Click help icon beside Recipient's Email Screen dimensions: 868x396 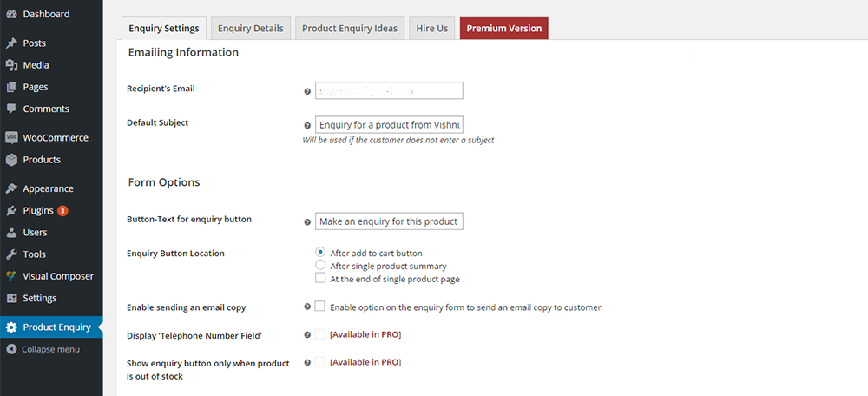tap(307, 91)
